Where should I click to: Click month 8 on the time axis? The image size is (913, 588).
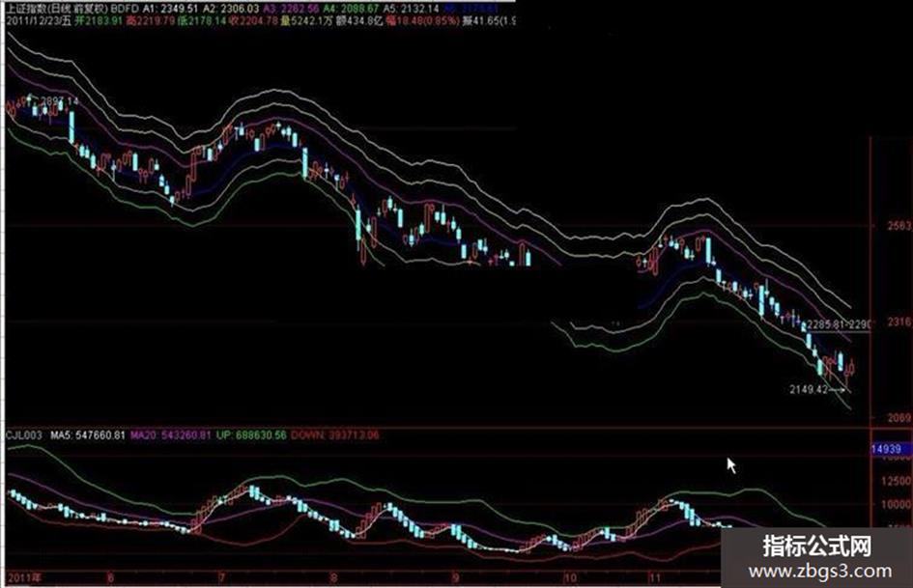click(x=333, y=577)
